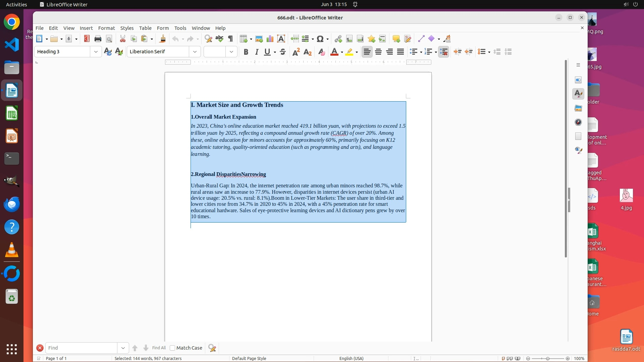Open the sidebar Gallery panel
Image resolution: width=644 pixels, height=362 pixels.
(x=578, y=108)
